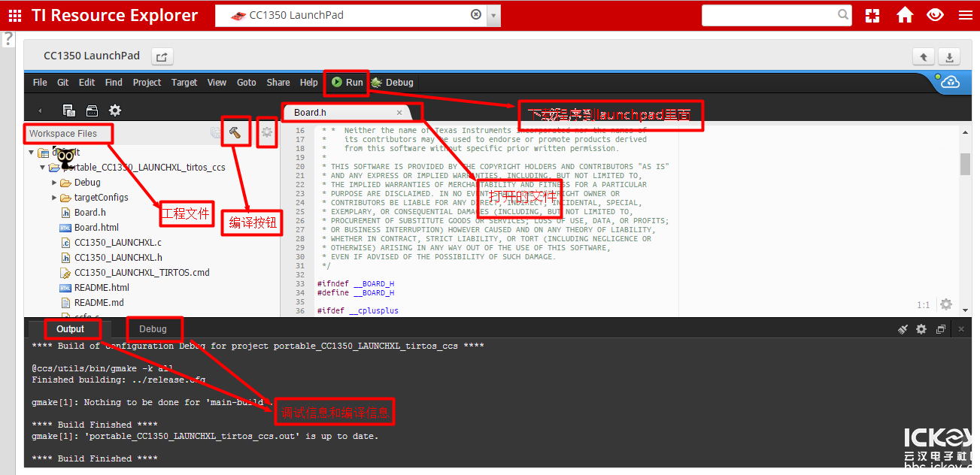Expand the targetConfigs folder
The height and width of the screenshot is (475, 980).
(x=54, y=198)
